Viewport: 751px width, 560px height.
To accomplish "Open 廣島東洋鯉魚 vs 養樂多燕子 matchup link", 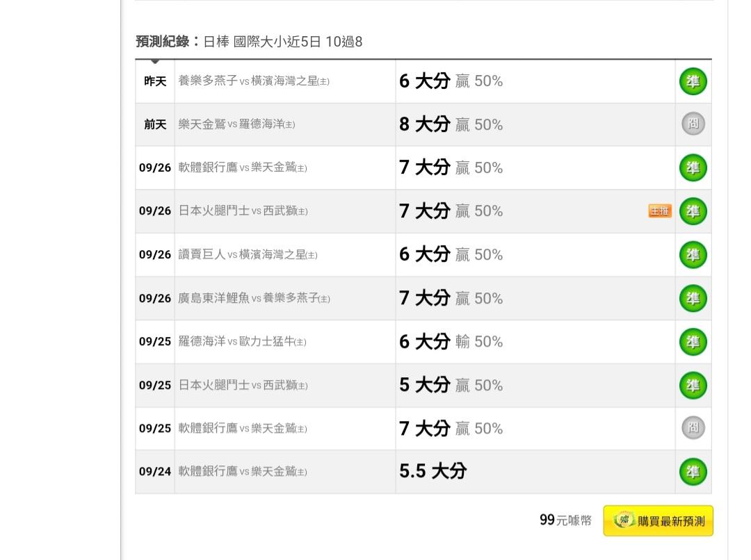I will tap(254, 298).
